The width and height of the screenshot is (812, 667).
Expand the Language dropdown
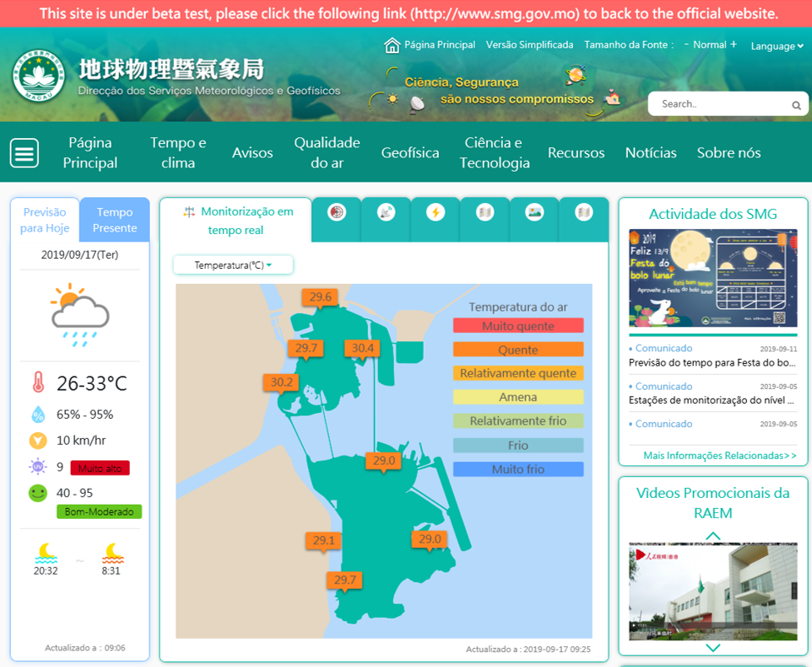776,46
